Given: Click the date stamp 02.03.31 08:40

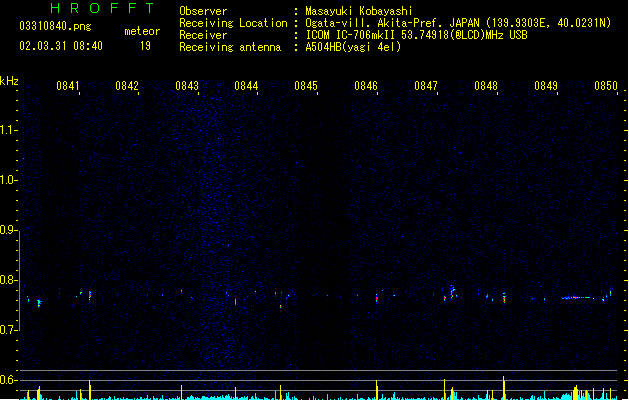Looking at the screenshot, I should pyautogui.click(x=61, y=46).
